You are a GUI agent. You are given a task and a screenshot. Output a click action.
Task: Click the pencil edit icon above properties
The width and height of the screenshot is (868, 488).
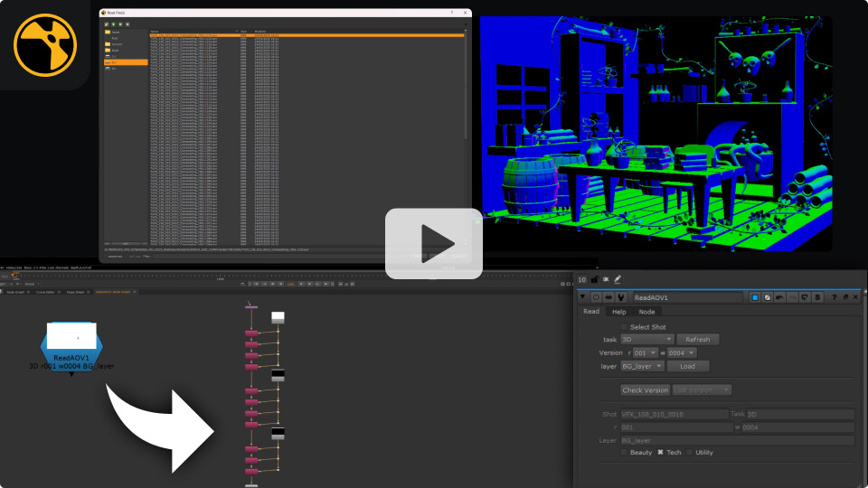[618, 280]
